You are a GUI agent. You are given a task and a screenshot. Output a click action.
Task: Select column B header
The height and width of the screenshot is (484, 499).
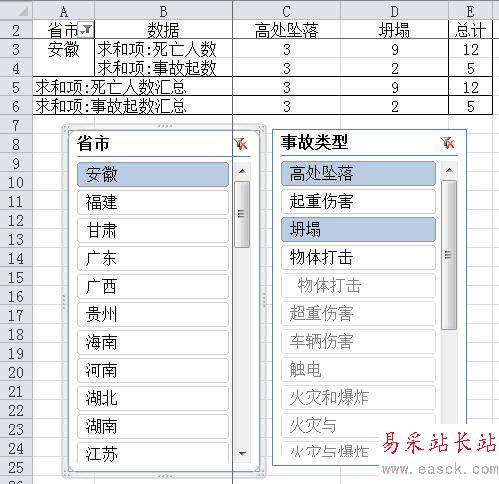coord(163,11)
